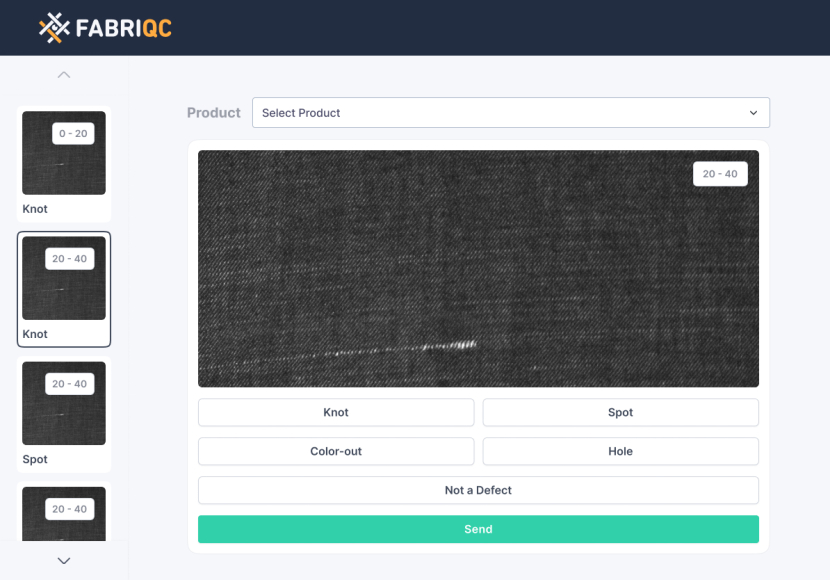Choose the Hole defect button
830x580 pixels.
point(620,451)
